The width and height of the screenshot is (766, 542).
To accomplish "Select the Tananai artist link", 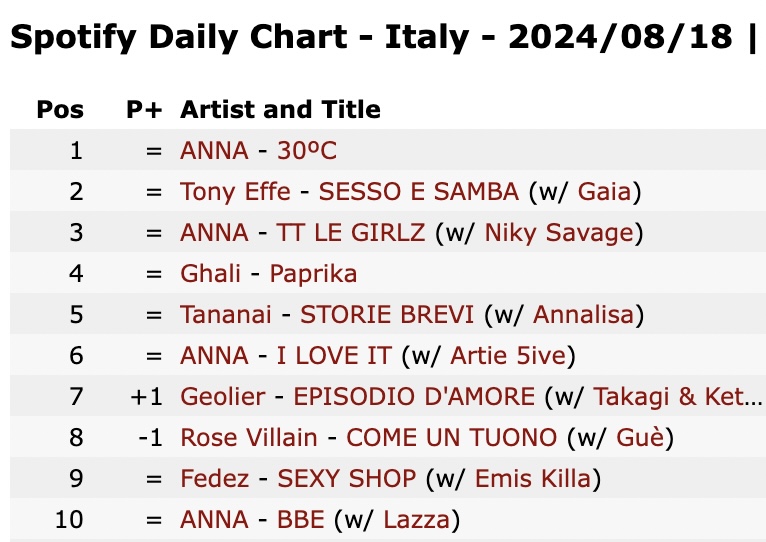I will click(x=226, y=314).
